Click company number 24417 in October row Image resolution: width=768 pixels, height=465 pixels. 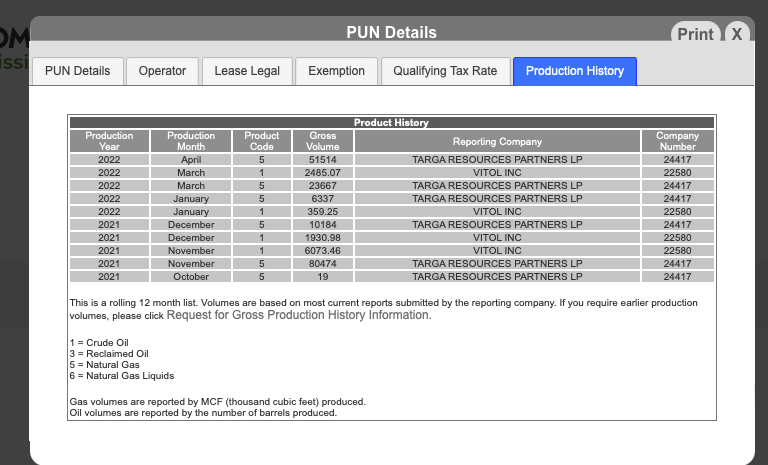coord(677,276)
